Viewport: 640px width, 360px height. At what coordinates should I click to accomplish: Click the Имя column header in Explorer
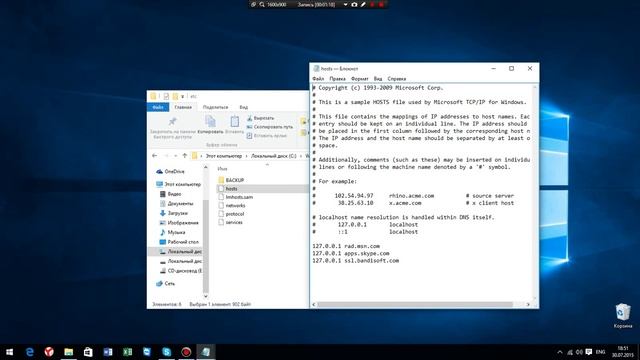pyautogui.click(x=222, y=169)
